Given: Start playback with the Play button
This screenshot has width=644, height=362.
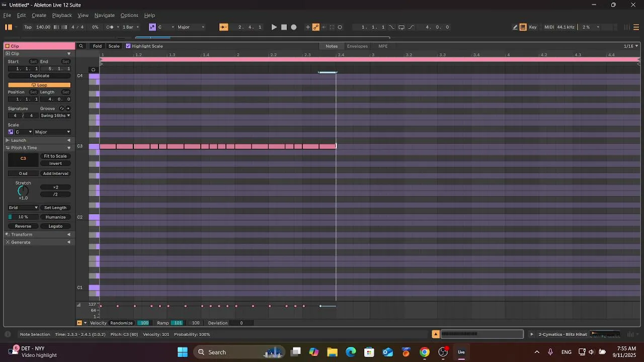Looking at the screenshot, I should (x=274, y=27).
